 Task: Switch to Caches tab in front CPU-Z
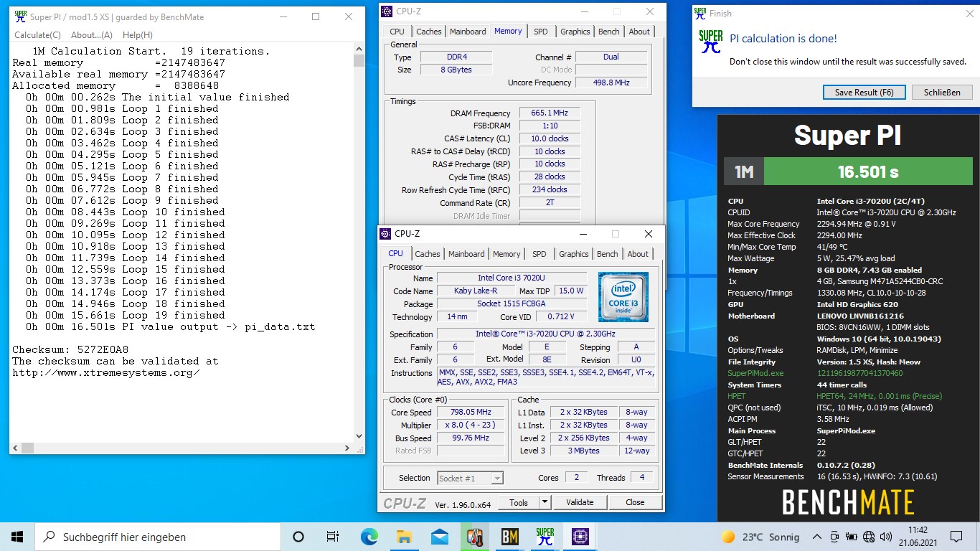428,254
